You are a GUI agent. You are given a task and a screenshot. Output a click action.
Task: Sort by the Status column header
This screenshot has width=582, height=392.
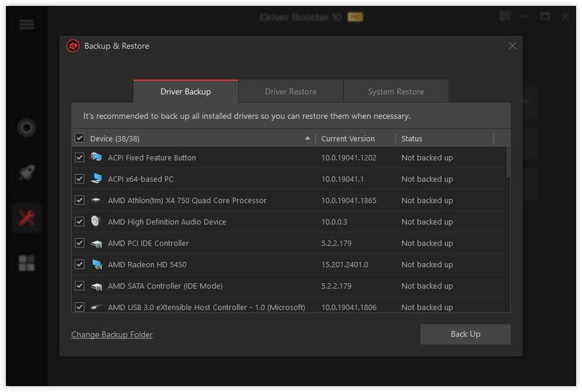tap(412, 138)
